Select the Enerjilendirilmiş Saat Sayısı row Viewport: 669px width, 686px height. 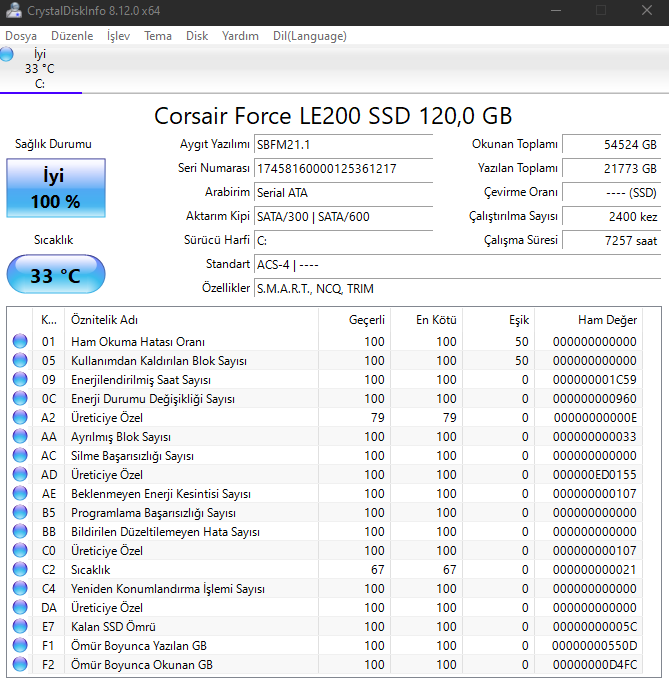[325, 379]
